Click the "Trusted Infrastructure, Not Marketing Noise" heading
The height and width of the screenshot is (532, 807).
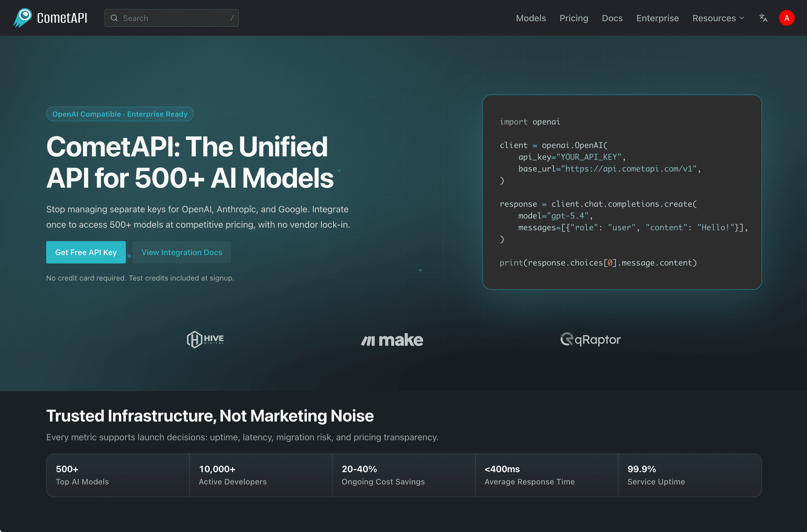pos(210,416)
